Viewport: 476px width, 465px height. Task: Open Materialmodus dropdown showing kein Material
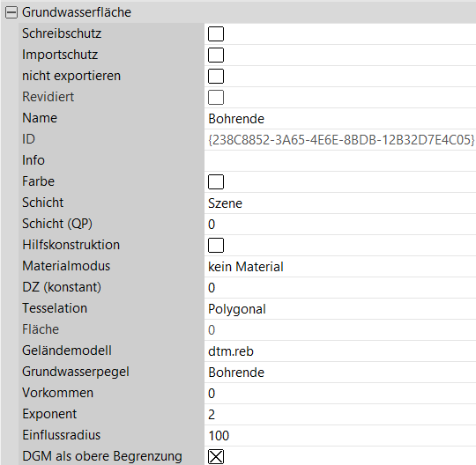(x=340, y=266)
